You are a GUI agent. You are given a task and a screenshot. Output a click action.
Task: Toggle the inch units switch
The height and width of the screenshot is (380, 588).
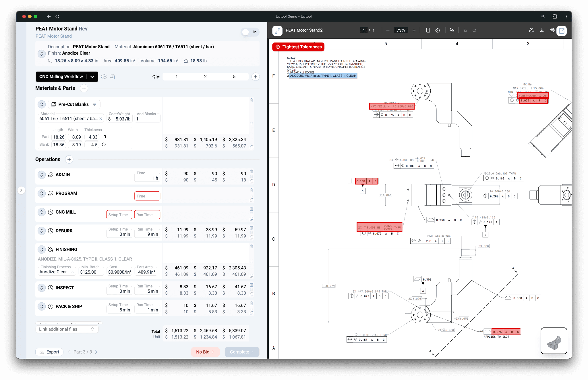tap(250, 32)
